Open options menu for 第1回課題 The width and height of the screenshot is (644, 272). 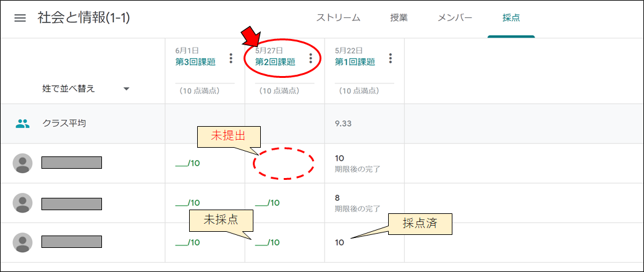pyautogui.click(x=390, y=58)
